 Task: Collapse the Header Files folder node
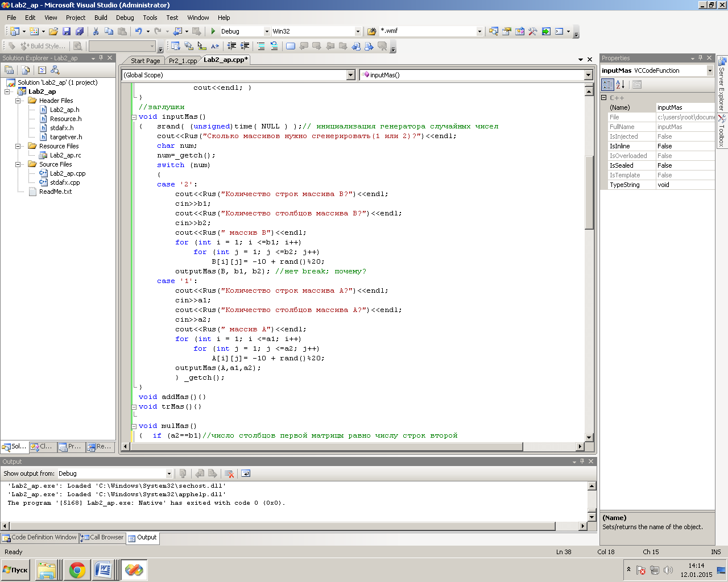point(18,101)
